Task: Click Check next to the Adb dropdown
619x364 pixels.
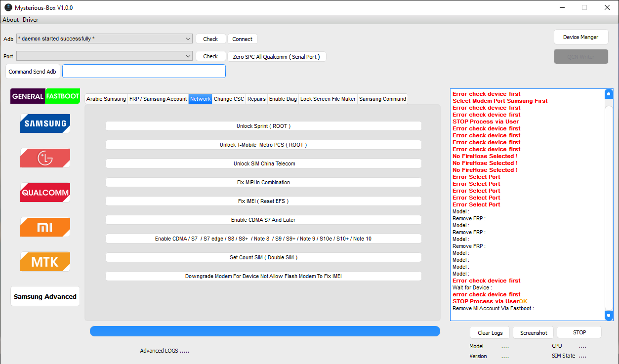Action: (210, 39)
